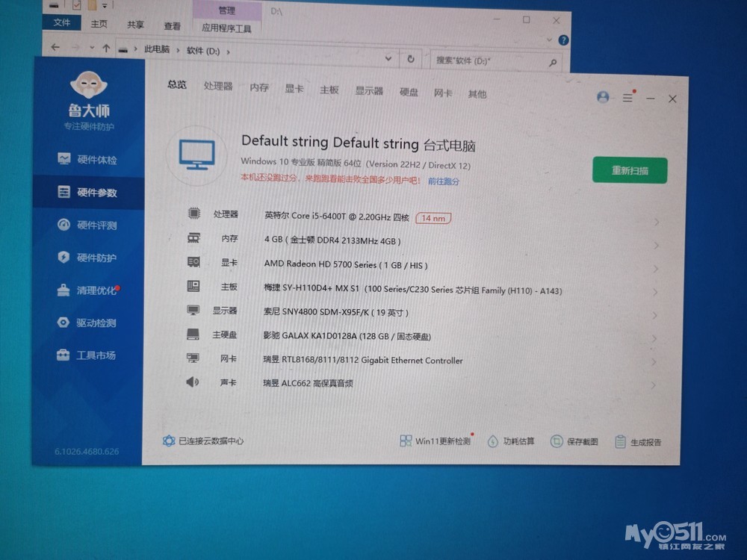Open 硬件防护 shield section
The image size is (747, 560).
point(88,258)
